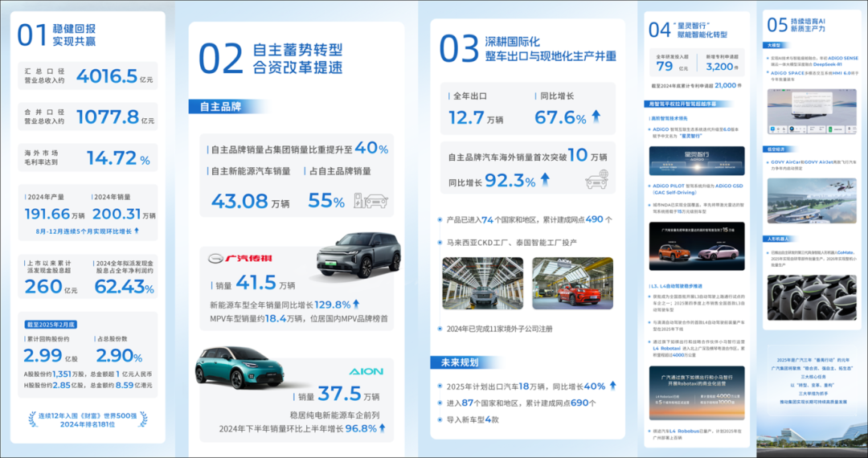This screenshot has height=458, width=868.
Task: Click the AION brand logo
Action: click(x=365, y=371)
